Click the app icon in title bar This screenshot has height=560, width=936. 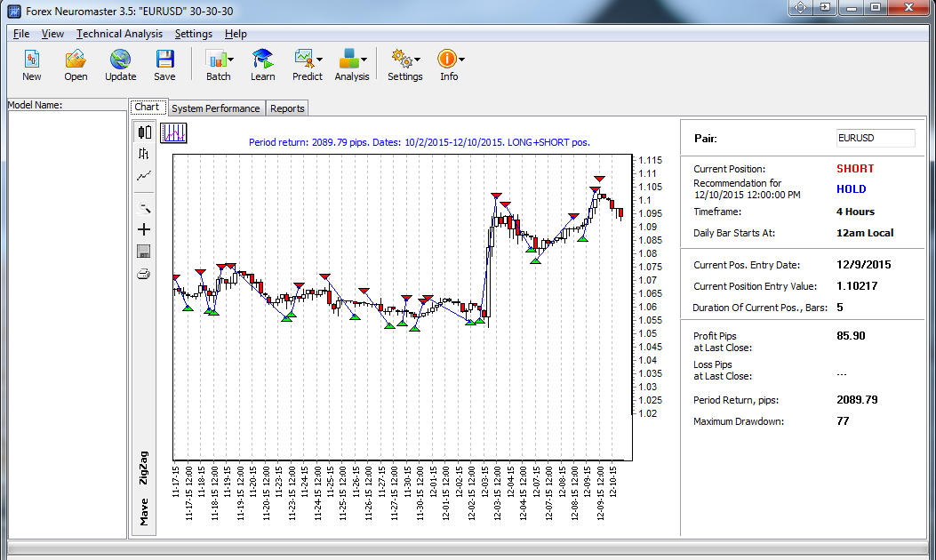[13, 11]
